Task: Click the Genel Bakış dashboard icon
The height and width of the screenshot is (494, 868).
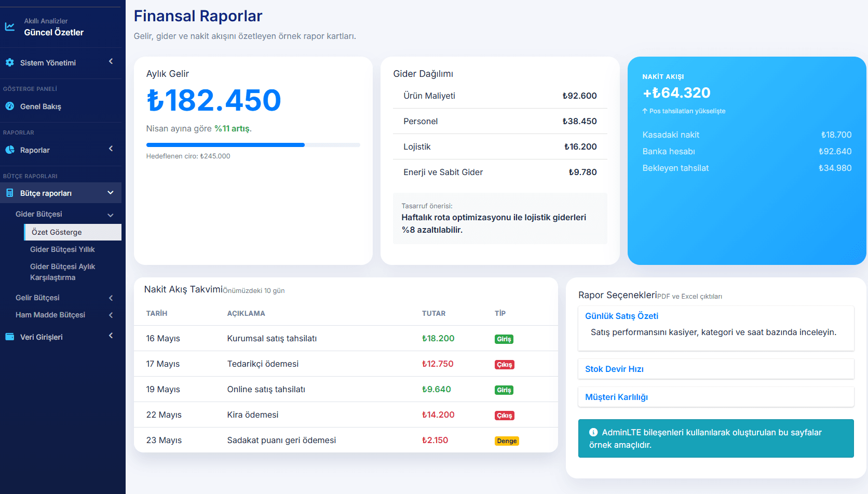Action: click(x=10, y=106)
